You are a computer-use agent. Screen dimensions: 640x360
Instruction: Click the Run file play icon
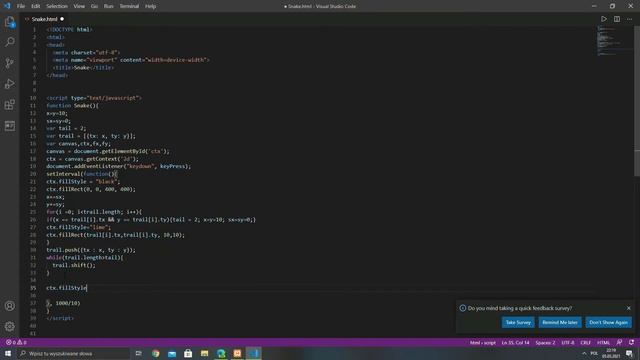604,19
